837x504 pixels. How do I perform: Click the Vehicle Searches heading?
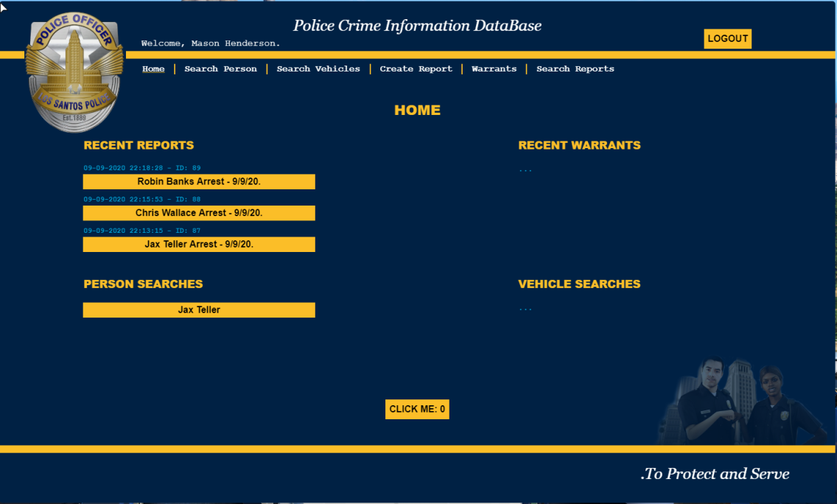tap(579, 284)
